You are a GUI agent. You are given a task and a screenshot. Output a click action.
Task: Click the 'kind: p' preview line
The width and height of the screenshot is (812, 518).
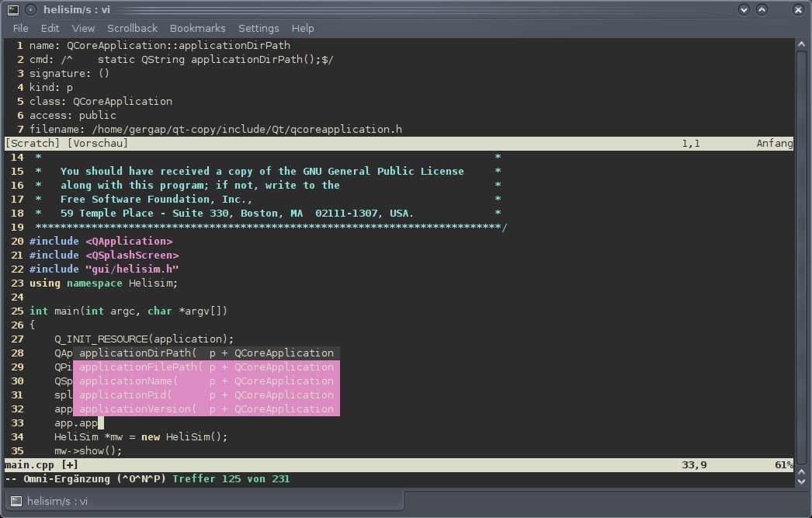(x=50, y=88)
